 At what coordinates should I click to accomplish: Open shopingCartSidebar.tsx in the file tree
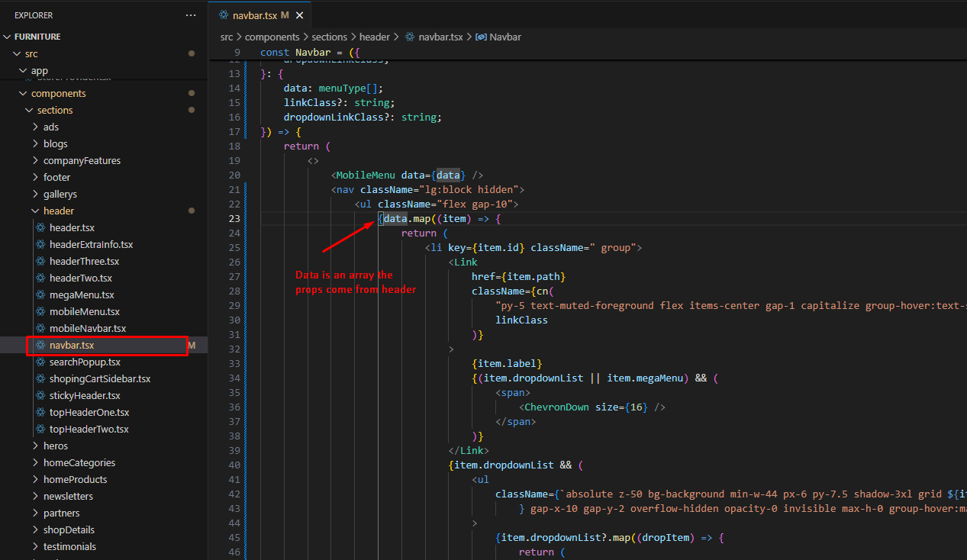99,379
